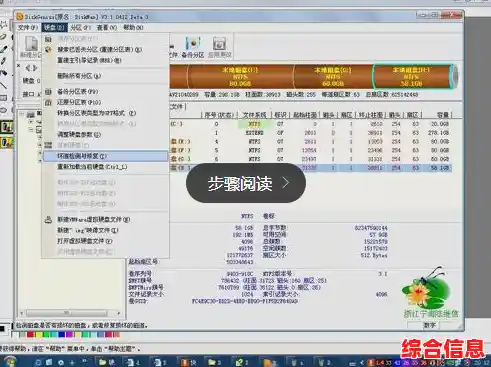Select partition row with EXTEND file system
Viewport: 491px width, 367px height.
pyautogui.click(x=311, y=133)
